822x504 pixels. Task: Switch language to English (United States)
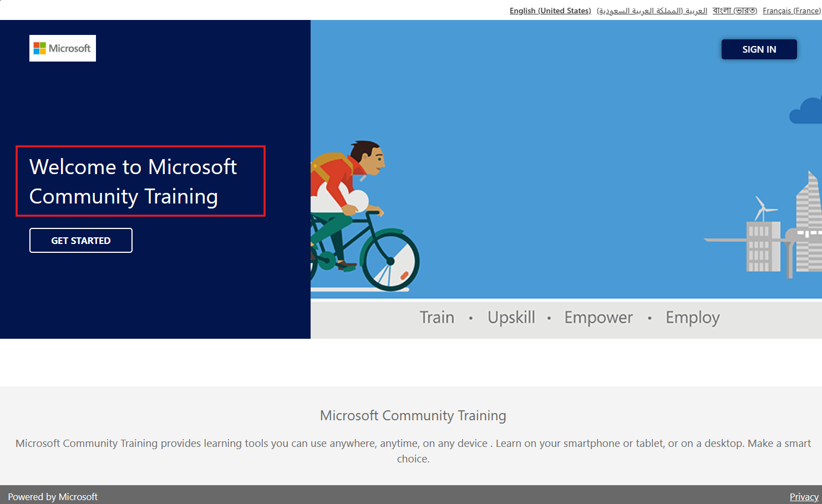coord(550,11)
